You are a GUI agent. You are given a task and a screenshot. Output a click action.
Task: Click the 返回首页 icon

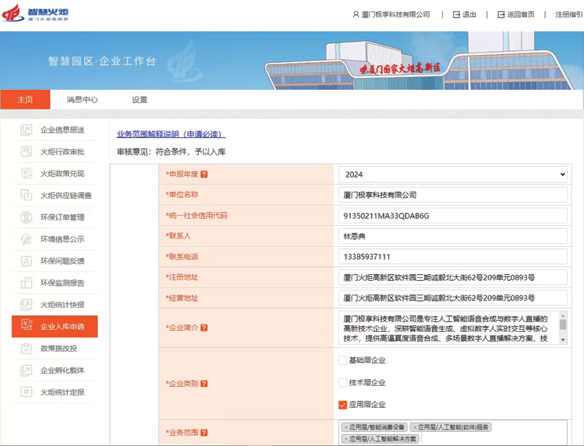tap(501, 15)
